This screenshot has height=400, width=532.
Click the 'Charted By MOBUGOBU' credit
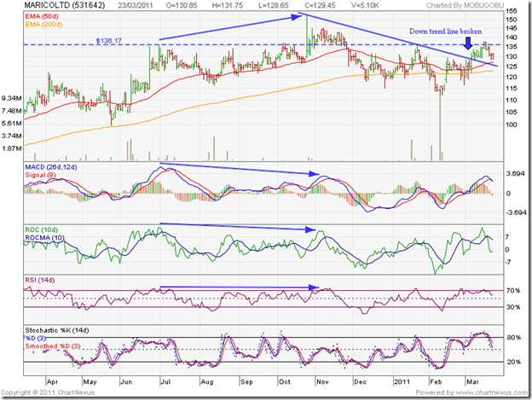(465, 5)
